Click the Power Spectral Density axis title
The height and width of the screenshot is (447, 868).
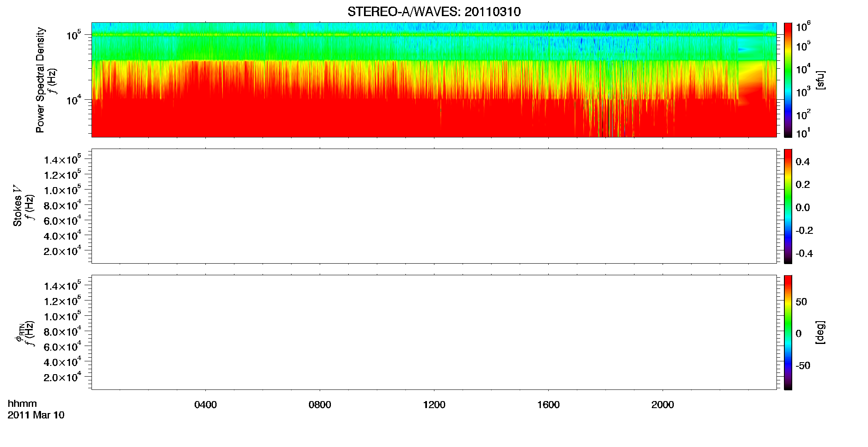[40, 80]
